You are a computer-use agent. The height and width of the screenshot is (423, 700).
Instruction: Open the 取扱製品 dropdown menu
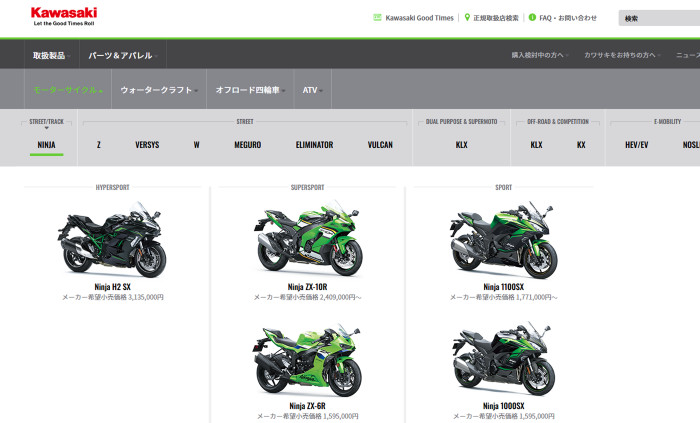click(x=49, y=55)
